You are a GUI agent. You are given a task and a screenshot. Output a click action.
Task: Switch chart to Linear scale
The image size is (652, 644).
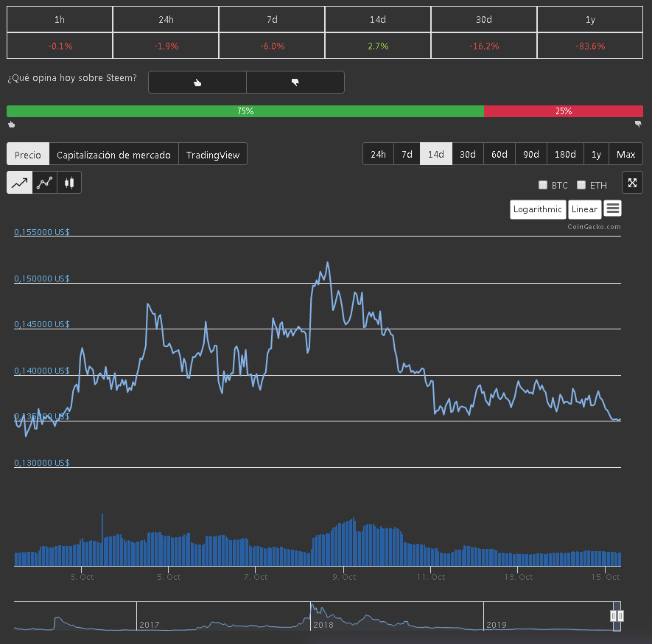pyautogui.click(x=585, y=209)
